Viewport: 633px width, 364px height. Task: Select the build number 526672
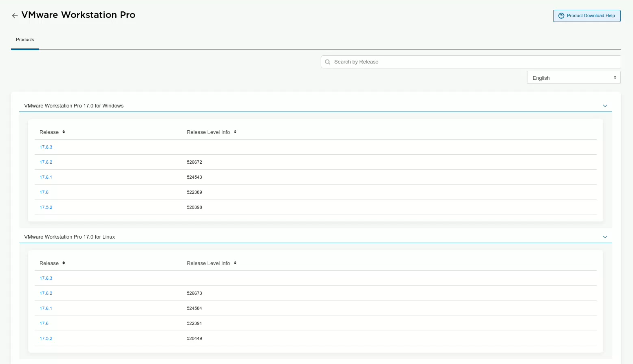tap(194, 162)
